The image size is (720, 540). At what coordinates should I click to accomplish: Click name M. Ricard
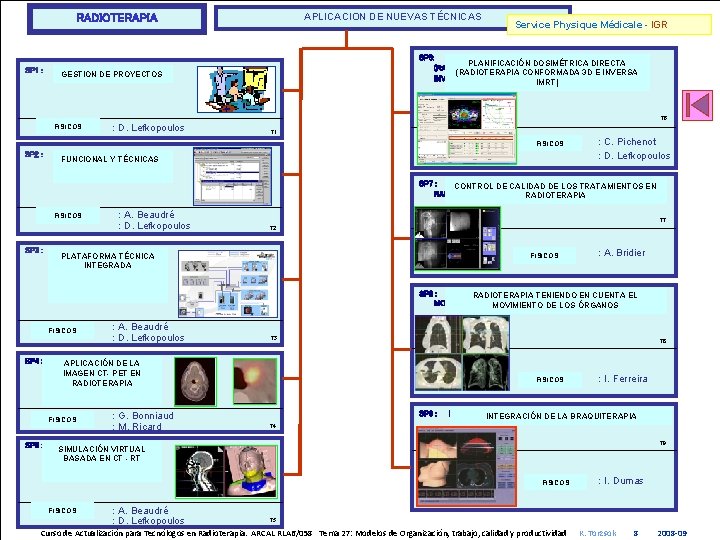point(140,427)
